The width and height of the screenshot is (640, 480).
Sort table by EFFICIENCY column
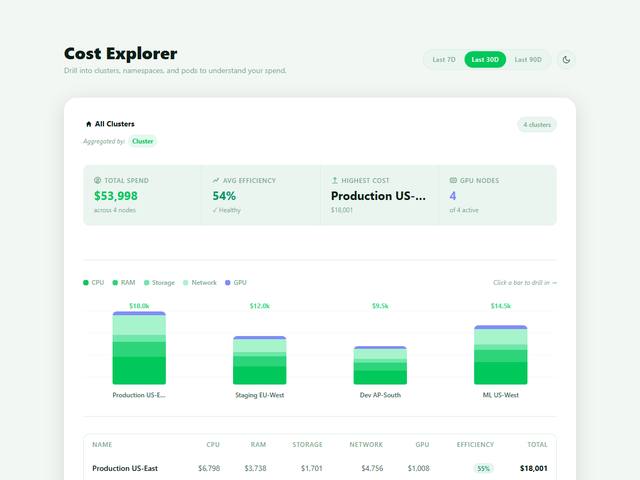pos(475,444)
